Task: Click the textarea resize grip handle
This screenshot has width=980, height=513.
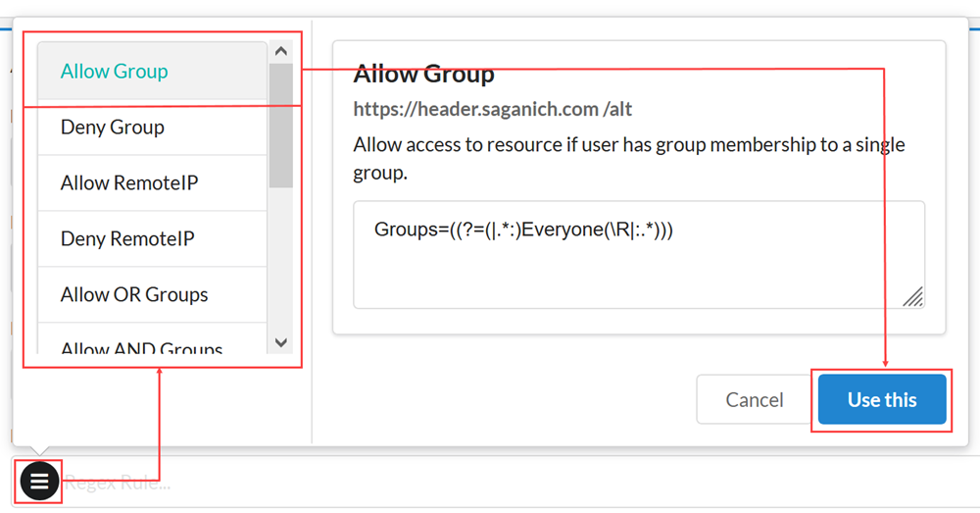Action: [x=912, y=296]
